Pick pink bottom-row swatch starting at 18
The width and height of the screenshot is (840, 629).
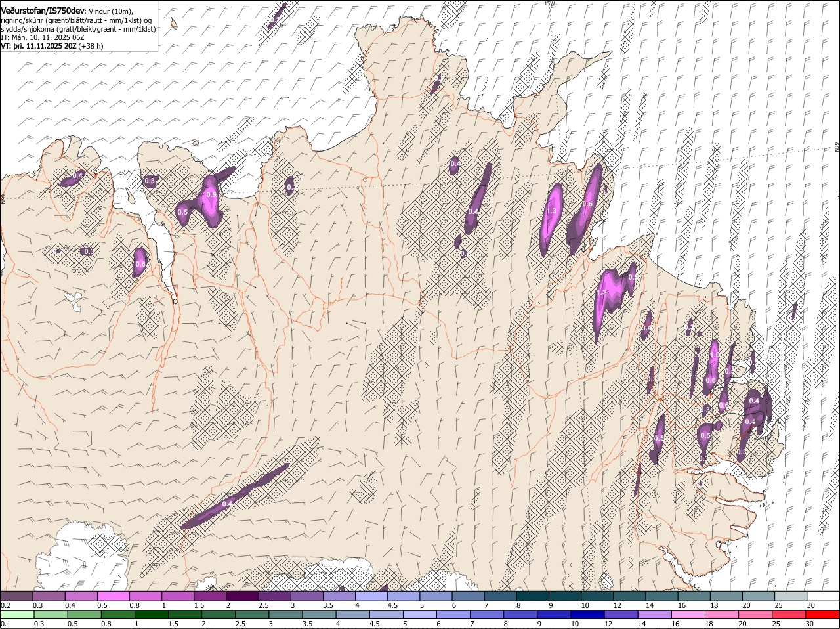point(721,615)
